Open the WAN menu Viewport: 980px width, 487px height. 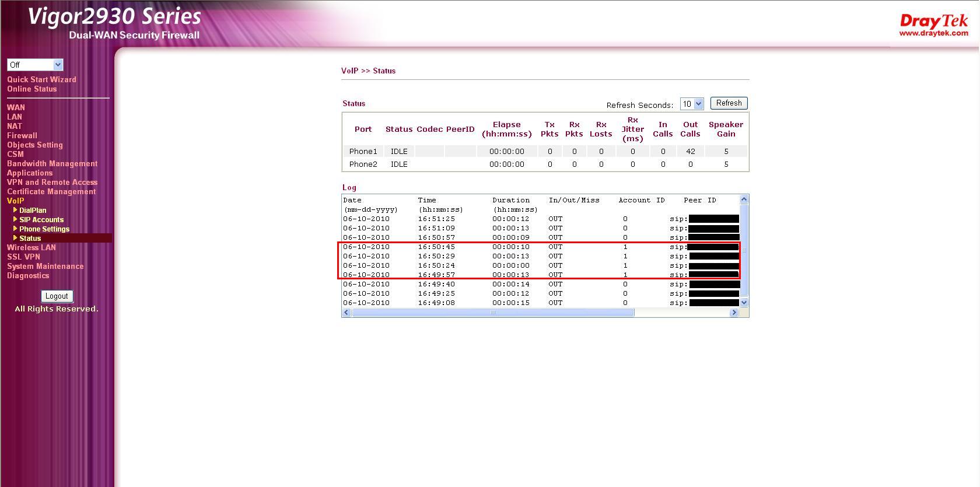[16, 107]
